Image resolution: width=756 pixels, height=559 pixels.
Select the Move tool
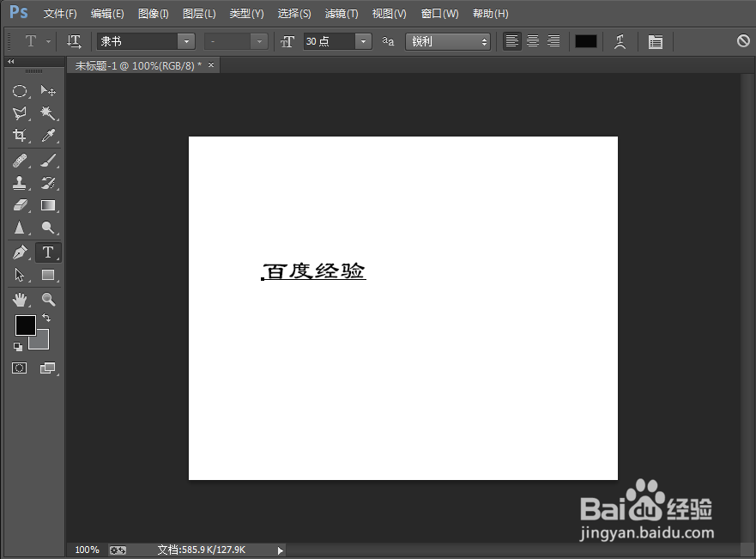tap(48, 91)
